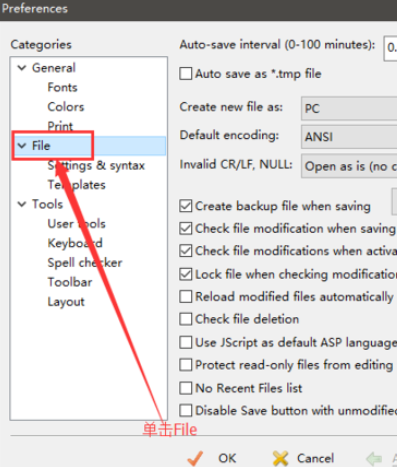Enable Disable Save button with unmodified files

click(186, 411)
